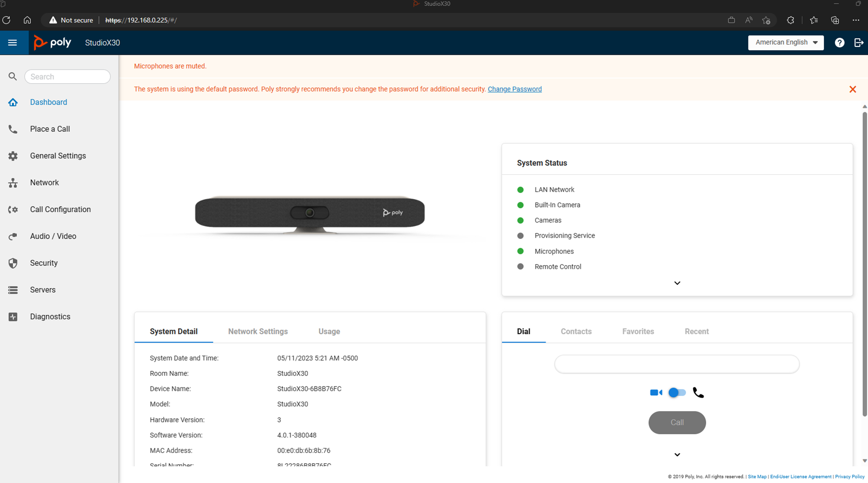This screenshot has height=483, width=868.
Task: Click the hamburger menu icon
Action: 12,43
